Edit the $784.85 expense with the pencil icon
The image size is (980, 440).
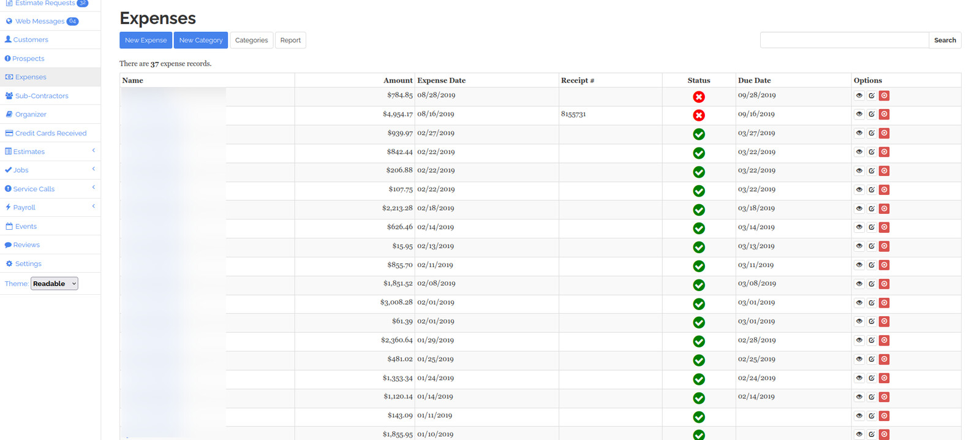tap(872, 96)
